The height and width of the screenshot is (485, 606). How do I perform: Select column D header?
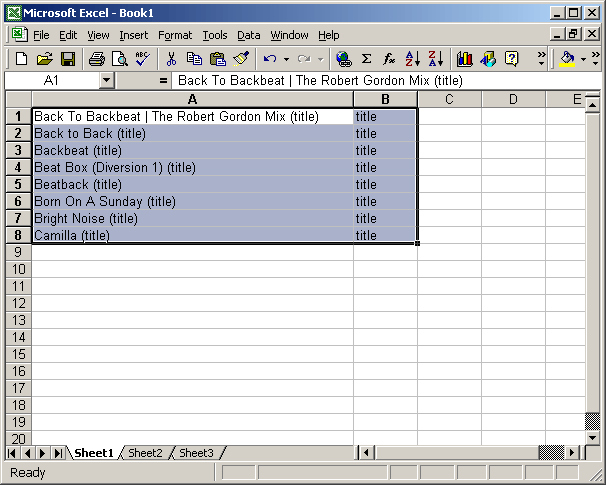(x=513, y=99)
